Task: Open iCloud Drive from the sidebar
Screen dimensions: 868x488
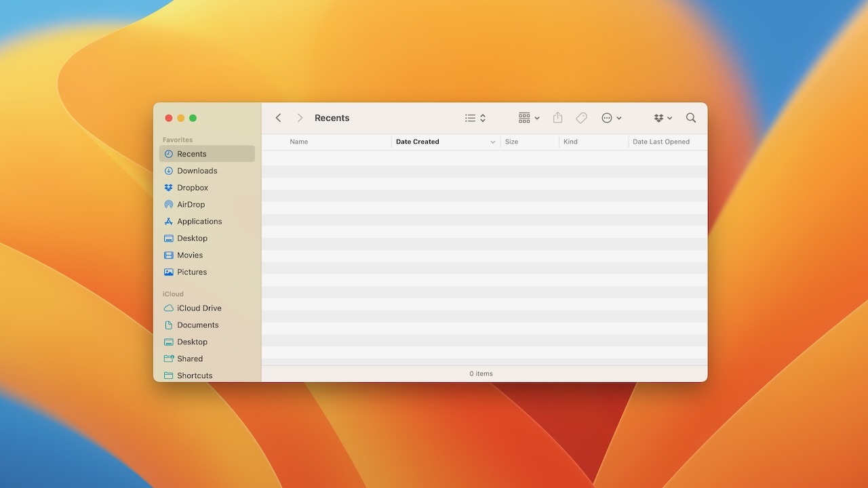Action: 198,308
